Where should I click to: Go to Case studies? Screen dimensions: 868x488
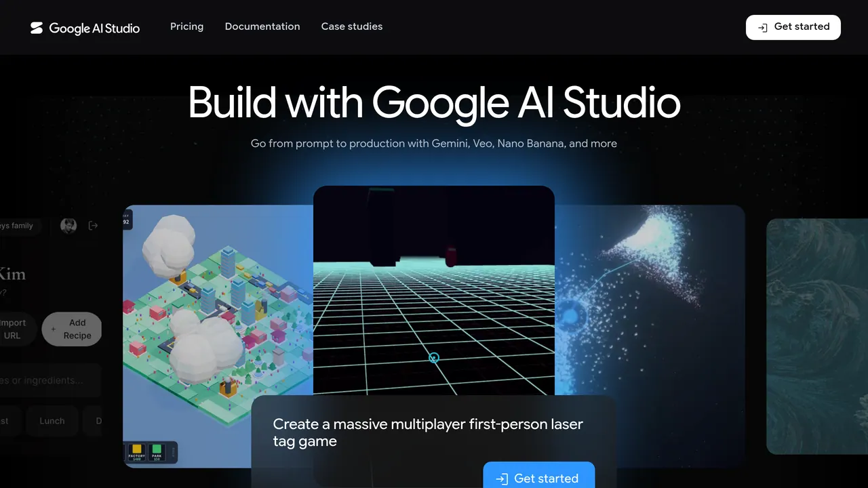pyautogui.click(x=352, y=26)
